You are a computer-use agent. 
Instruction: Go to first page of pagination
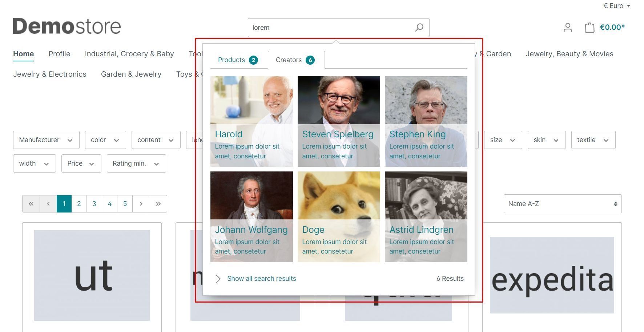pyautogui.click(x=31, y=204)
